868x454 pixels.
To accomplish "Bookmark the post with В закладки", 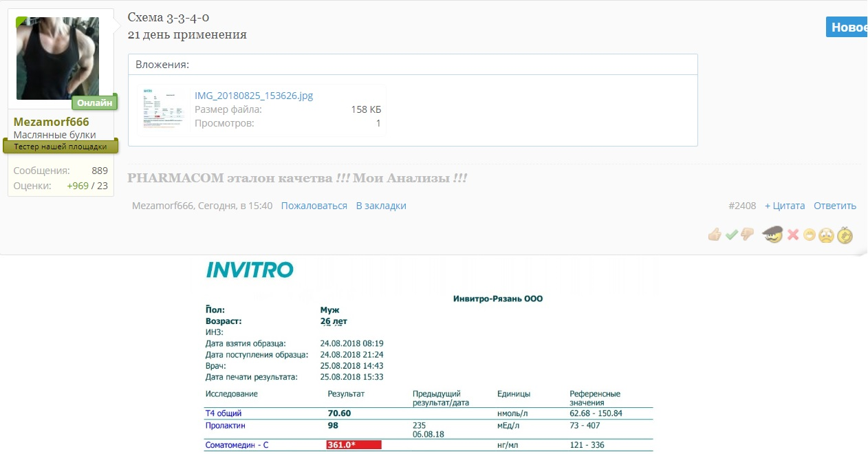I will pos(382,205).
